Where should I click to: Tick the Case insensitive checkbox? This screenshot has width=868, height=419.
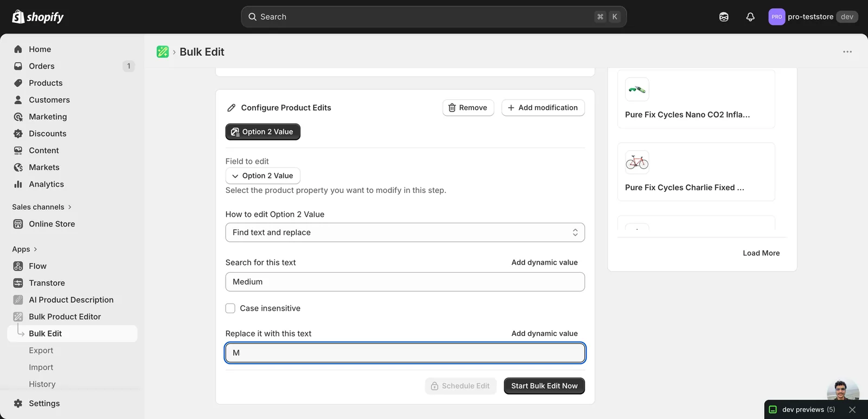(230, 308)
